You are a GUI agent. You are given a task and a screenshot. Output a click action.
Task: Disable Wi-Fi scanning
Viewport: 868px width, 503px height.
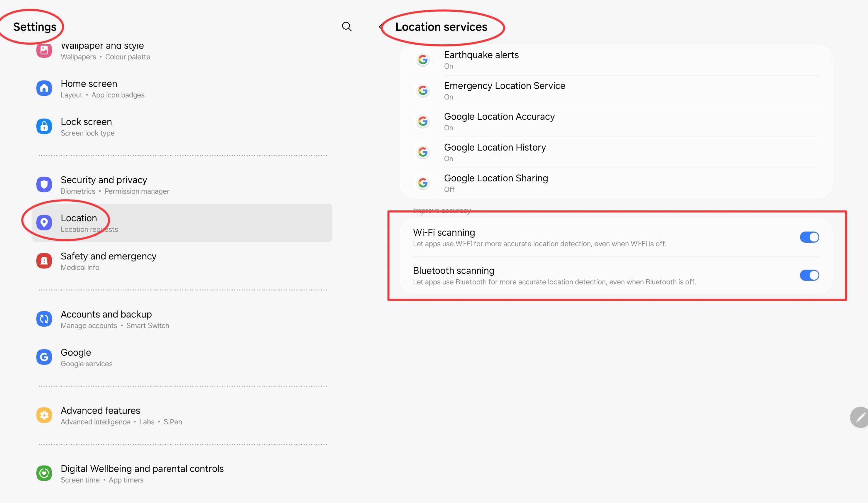[x=809, y=237]
